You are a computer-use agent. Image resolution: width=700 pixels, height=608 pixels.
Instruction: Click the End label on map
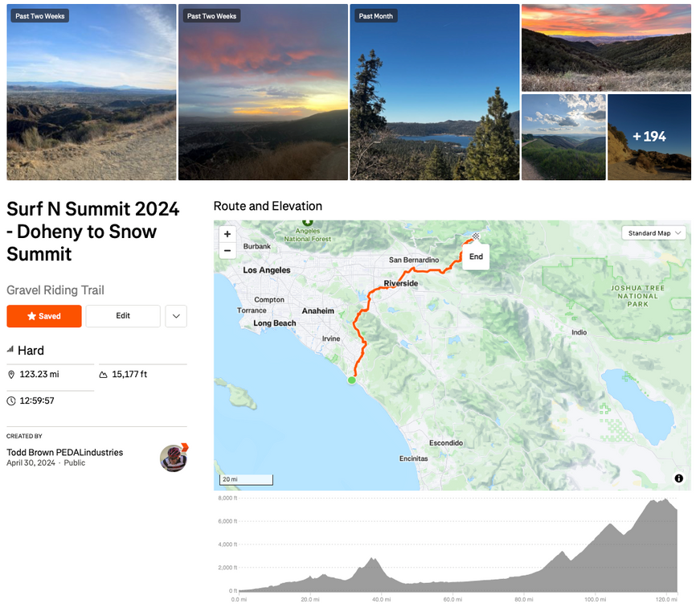click(x=476, y=257)
